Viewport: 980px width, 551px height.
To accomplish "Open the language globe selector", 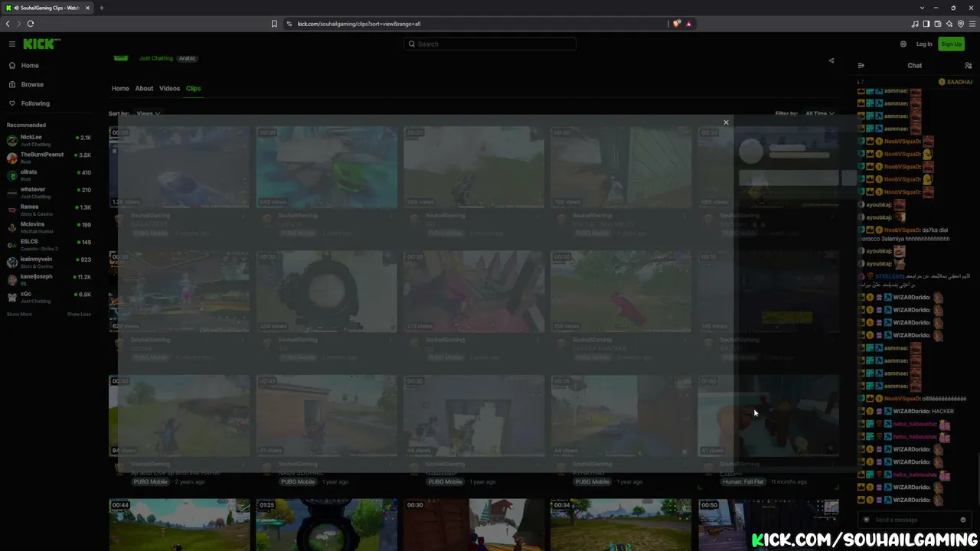I will click(x=903, y=44).
